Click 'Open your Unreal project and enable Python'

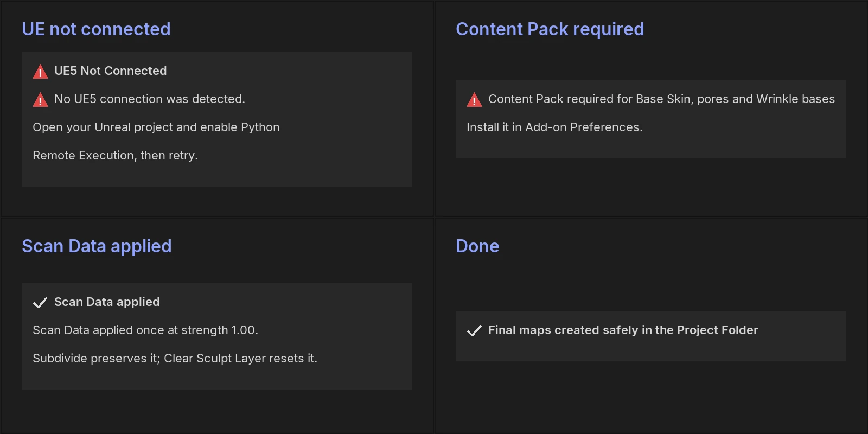(156, 127)
